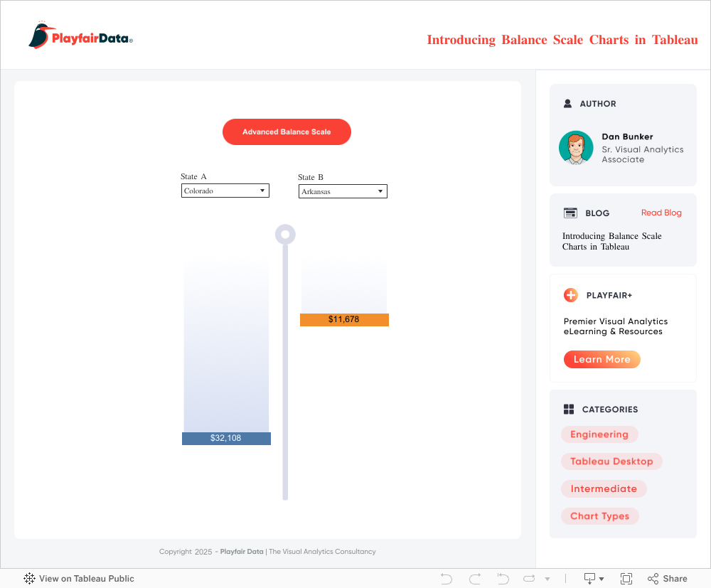Click the blog title Introducing Balance Scale Charts

[x=611, y=241]
